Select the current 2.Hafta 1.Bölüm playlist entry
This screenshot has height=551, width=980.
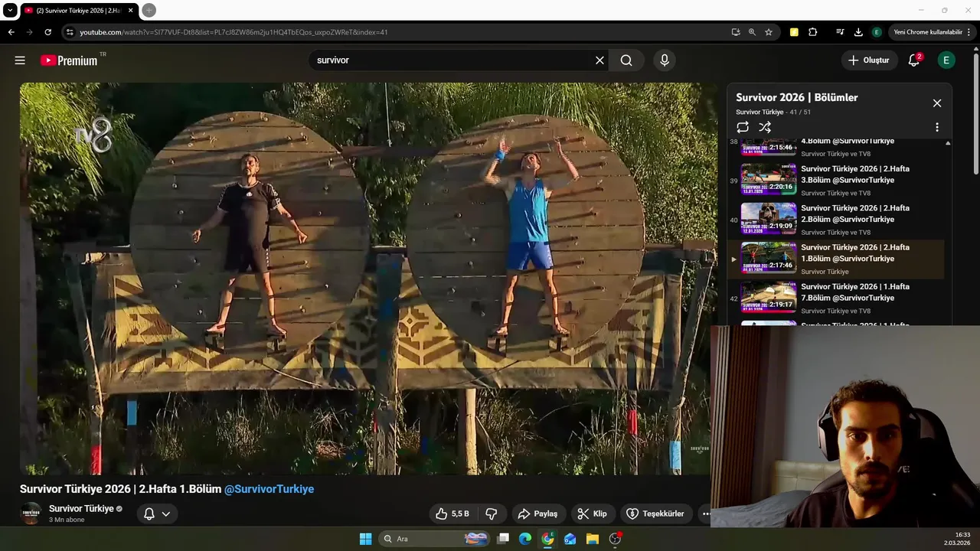pos(835,259)
